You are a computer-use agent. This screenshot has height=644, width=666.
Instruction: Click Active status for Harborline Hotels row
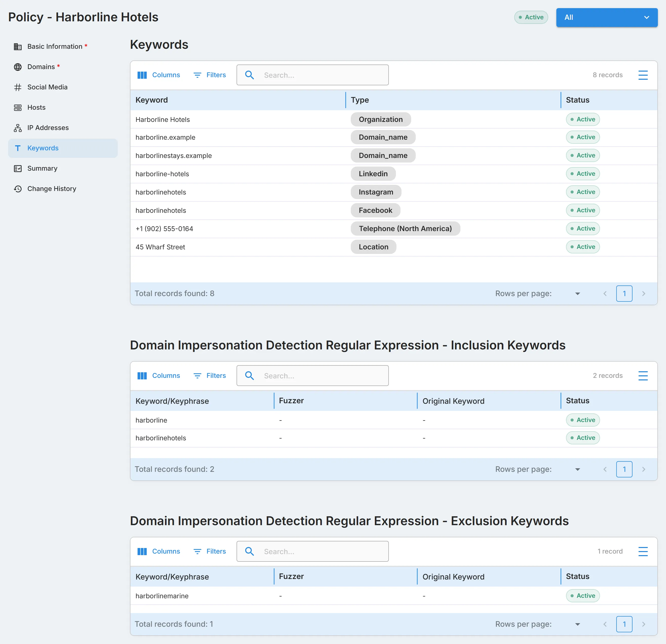[583, 119]
